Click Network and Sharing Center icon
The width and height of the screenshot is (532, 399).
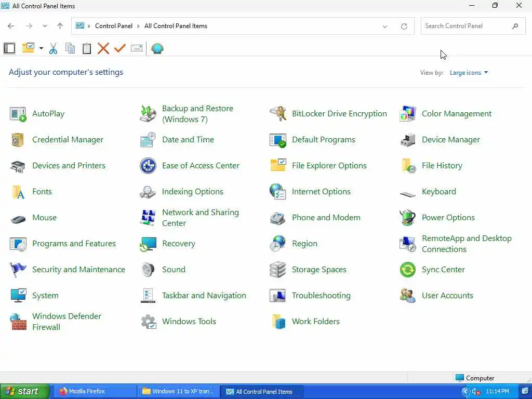coord(148,218)
